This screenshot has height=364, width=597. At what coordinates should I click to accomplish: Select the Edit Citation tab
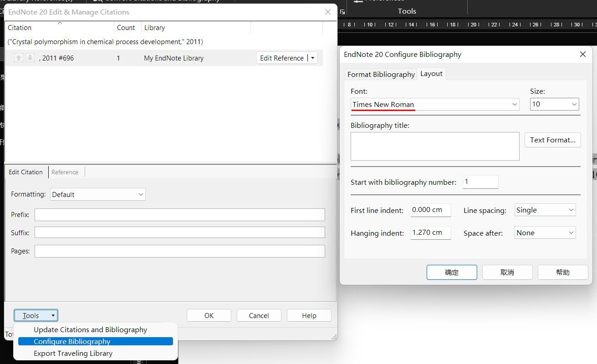pos(26,172)
